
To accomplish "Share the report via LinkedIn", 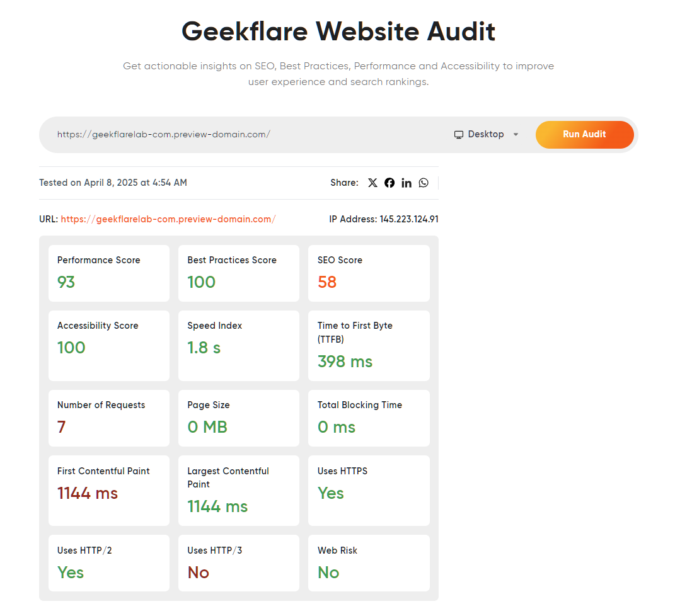I will (x=407, y=183).
